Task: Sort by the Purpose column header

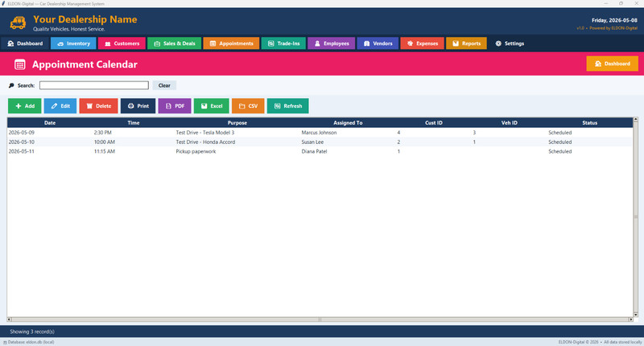Action: [x=237, y=123]
